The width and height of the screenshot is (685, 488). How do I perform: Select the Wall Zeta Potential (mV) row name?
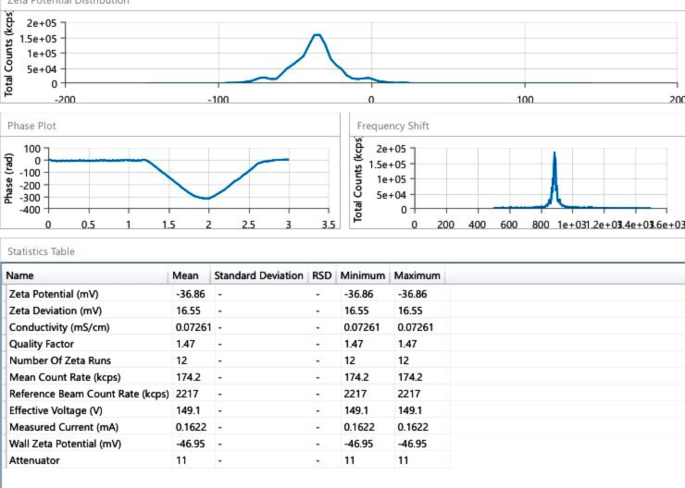(65, 443)
